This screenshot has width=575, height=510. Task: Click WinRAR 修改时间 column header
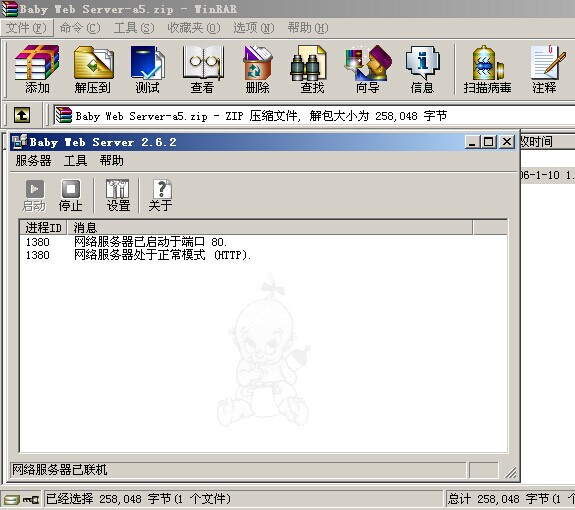pyautogui.click(x=548, y=142)
